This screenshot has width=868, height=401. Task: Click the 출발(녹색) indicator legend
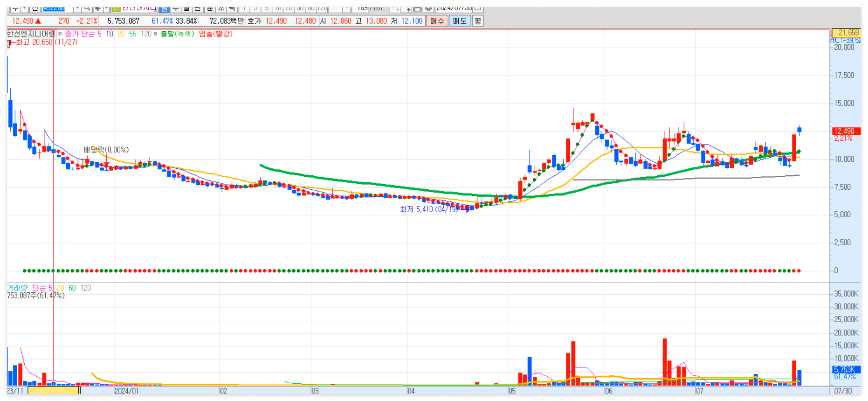tap(177, 34)
